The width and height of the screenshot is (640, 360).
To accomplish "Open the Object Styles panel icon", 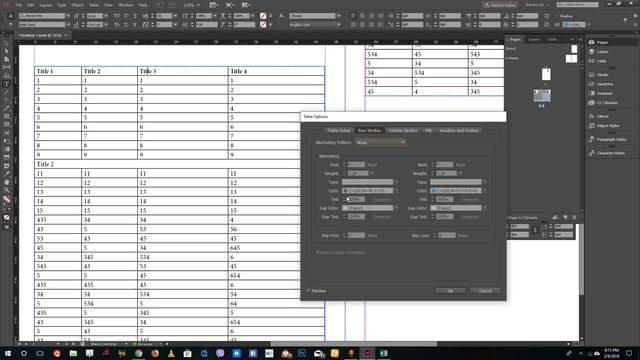I will click(x=591, y=126).
